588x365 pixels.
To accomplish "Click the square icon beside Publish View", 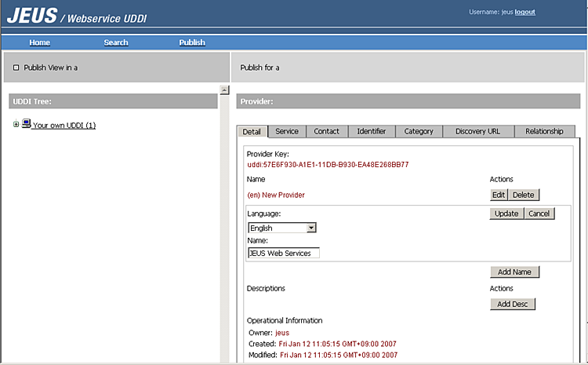I will point(16,68).
